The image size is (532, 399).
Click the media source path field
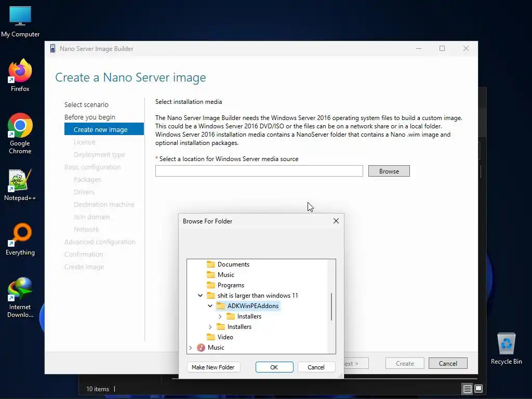point(259,171)
